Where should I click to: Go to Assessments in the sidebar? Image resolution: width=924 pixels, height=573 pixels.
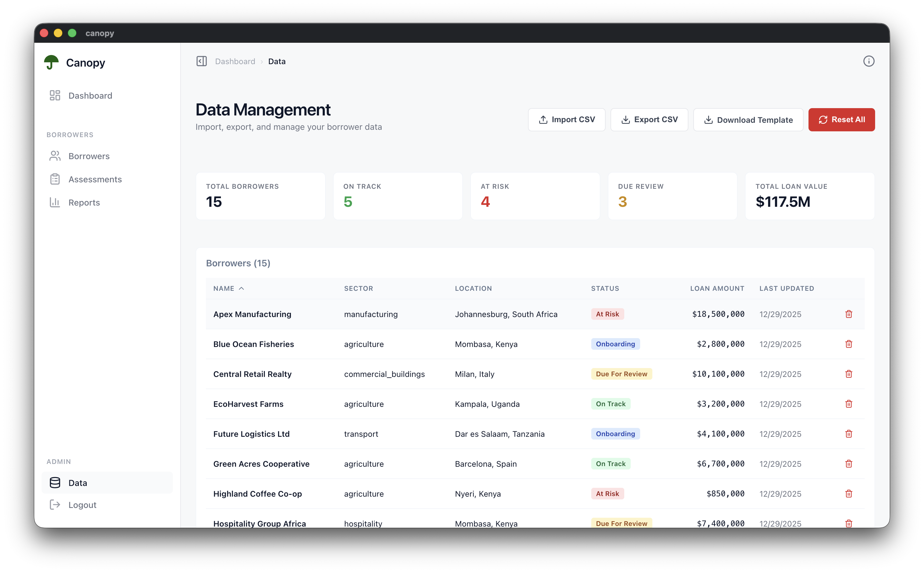point(95,179)
